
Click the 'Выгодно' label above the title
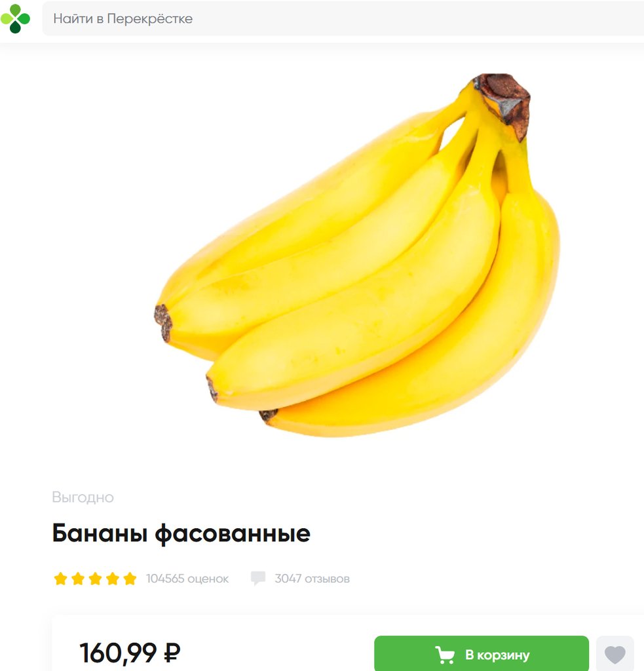[83, 497]
